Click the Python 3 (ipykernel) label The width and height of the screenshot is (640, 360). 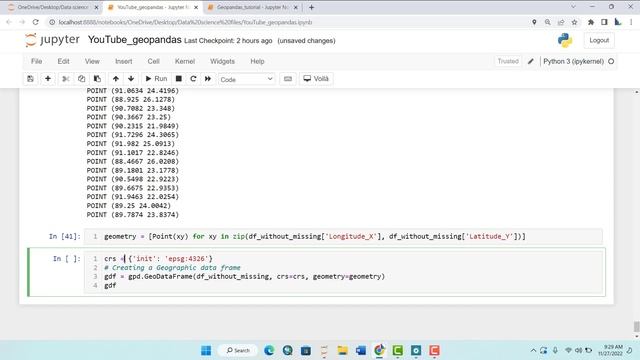pyautogui.click(x=573, y=61)
